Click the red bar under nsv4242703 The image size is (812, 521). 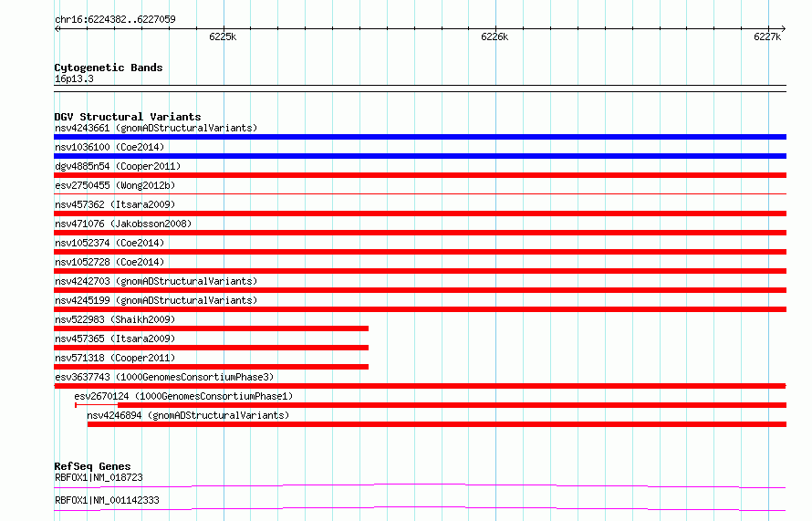tap(420, 290)
